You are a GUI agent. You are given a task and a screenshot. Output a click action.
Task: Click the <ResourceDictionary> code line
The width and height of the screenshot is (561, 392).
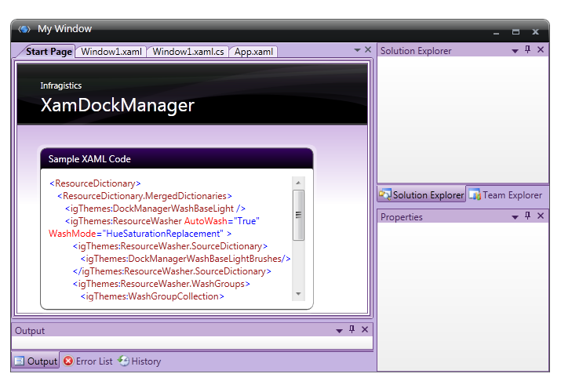click(x=95, y=183)
